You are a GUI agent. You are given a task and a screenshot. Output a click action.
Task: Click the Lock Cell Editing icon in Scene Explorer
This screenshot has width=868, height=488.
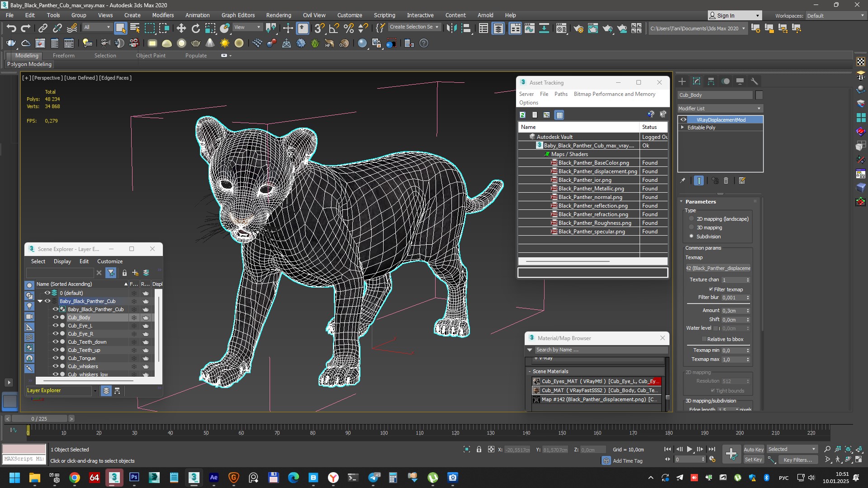pyautogui.click(x=124, y=273)
